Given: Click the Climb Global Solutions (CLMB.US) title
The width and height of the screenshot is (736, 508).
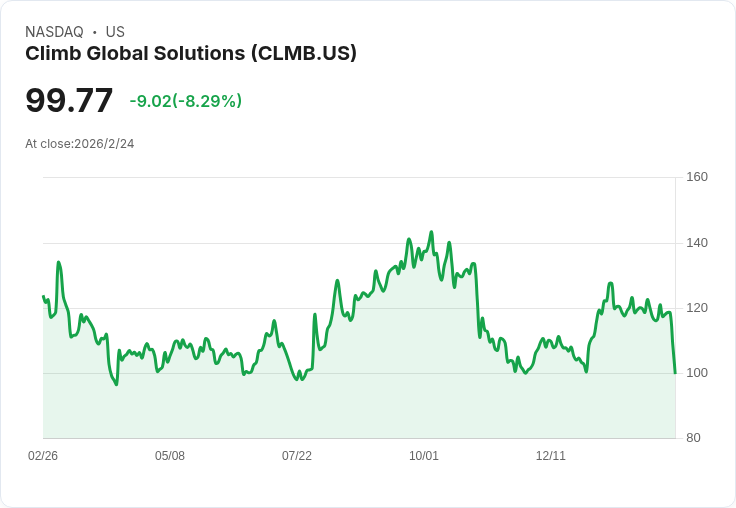Looking at the screenshot, I should (191, 54).
